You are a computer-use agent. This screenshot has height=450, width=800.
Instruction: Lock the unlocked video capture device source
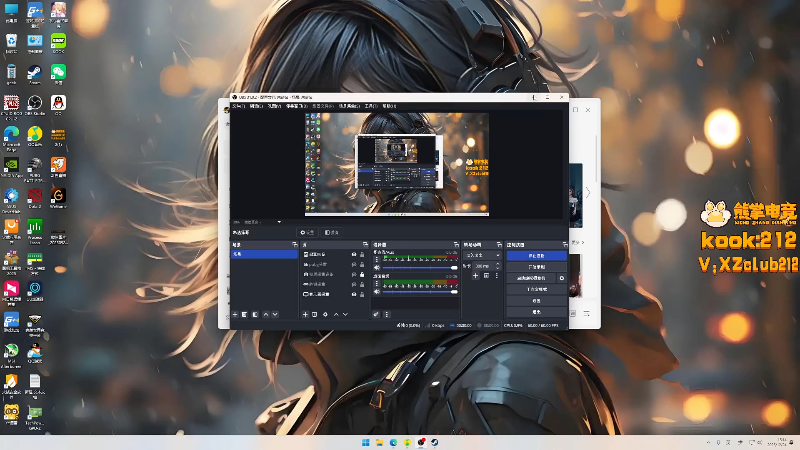[x=362, y=274]
